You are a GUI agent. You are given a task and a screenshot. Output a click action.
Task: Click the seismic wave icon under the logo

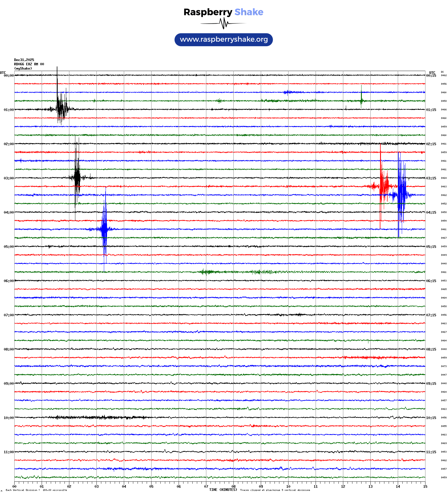[x=223, y=23]
